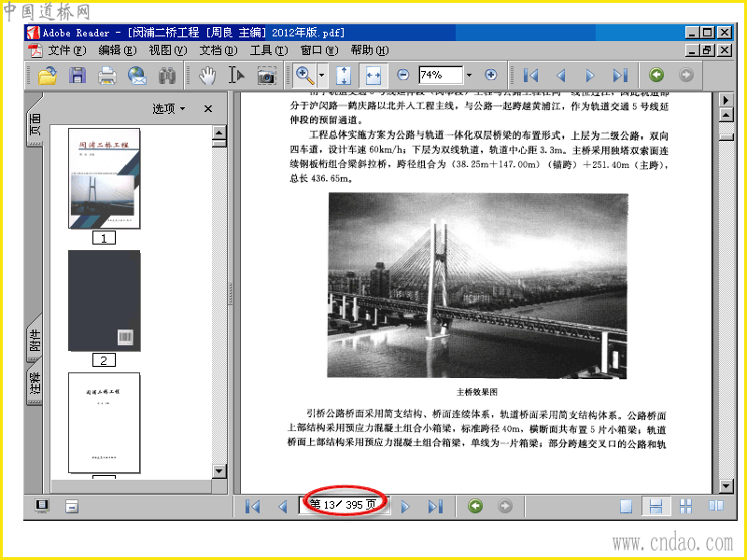Open the 选项 dropdown in pages panel
This screenshot has height=560, width=747.
pos(169,108)
